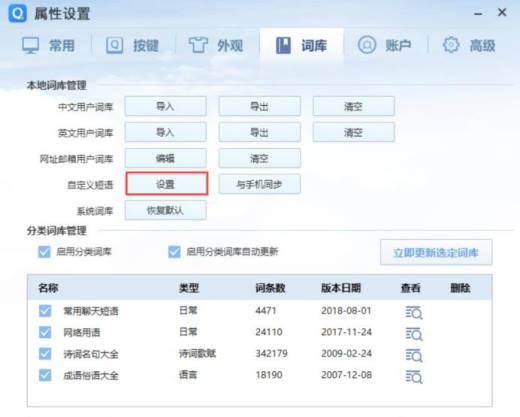The image size is (520, 417).
Task: Click the 版本日期 column header
Action: pos(341,288)
